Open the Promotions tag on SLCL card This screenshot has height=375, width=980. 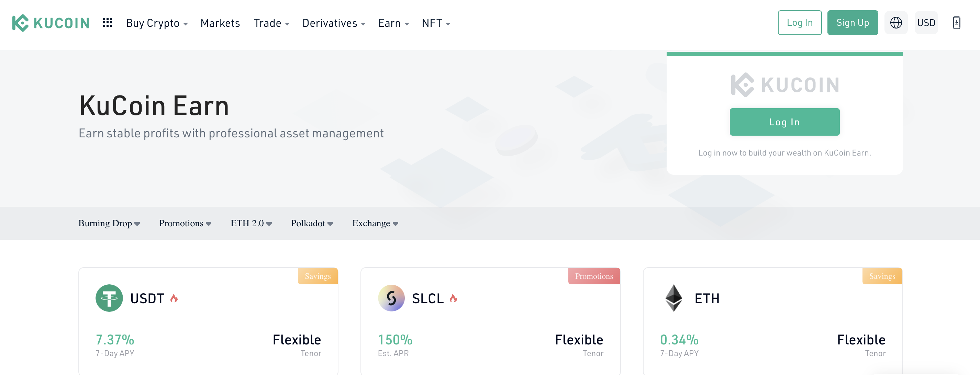coord(594,276)
